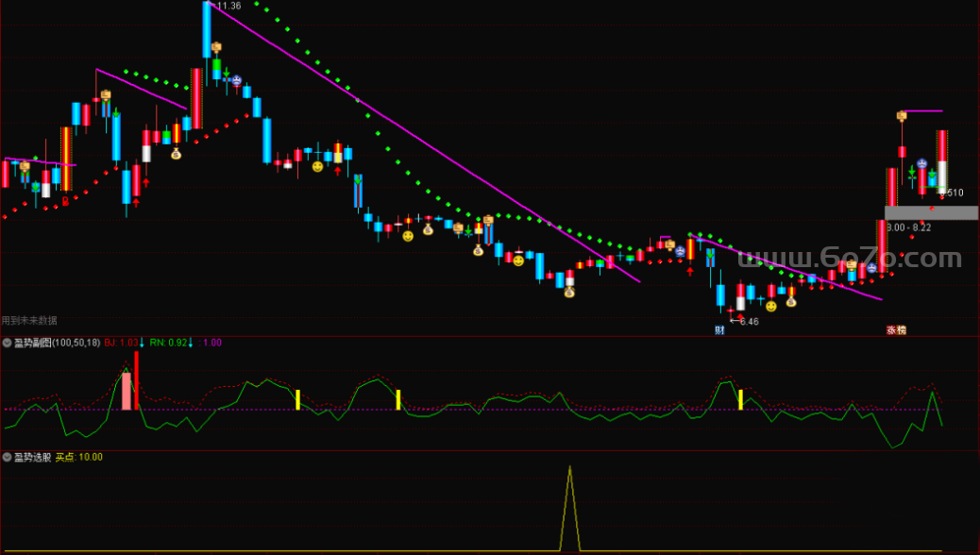Click the 11.36 high price label
The width and height of the screenshot is (980, 555).
click(228, 6)
